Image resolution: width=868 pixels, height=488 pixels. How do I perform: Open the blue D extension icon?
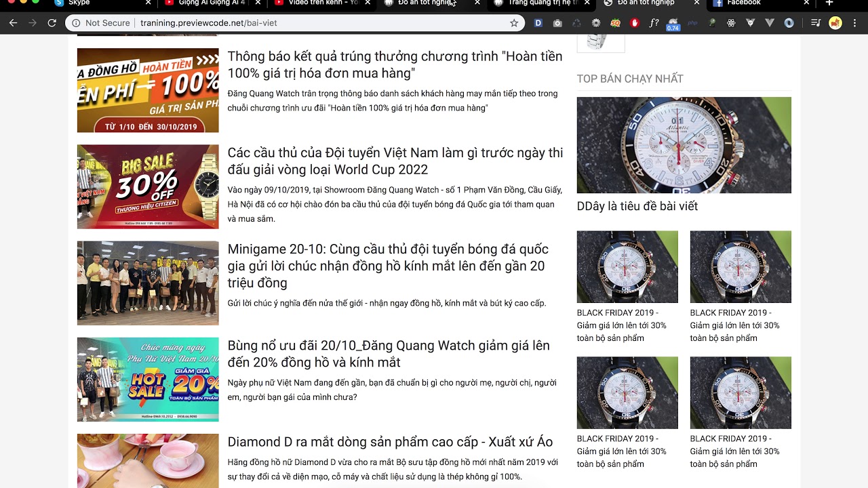tap(538, 23)
